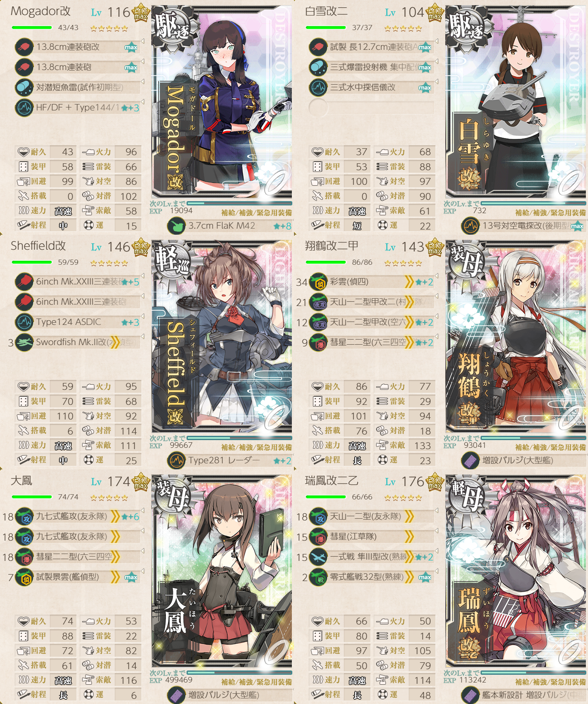The image size is (588, 704).
Task: Expand the triangle beside 13.8cm連装砲改 slot
Action: [x=142, y=41]
